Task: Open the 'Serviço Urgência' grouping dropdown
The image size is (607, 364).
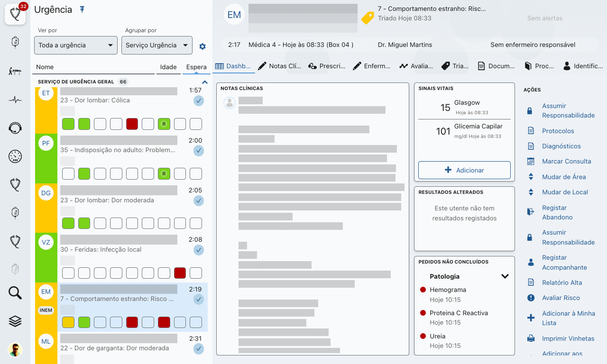Action: pos(157,45)
